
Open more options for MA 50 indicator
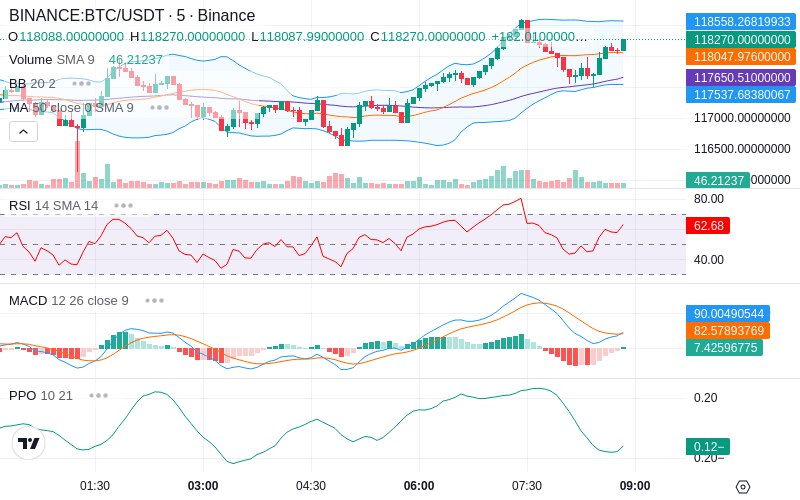(160, 108)
